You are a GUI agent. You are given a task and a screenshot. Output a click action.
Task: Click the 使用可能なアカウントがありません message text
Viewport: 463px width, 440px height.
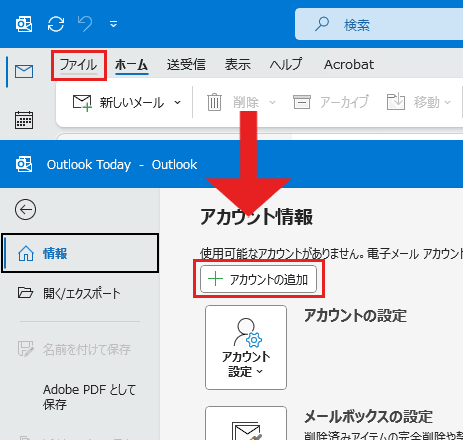click(x=282, y=254)
